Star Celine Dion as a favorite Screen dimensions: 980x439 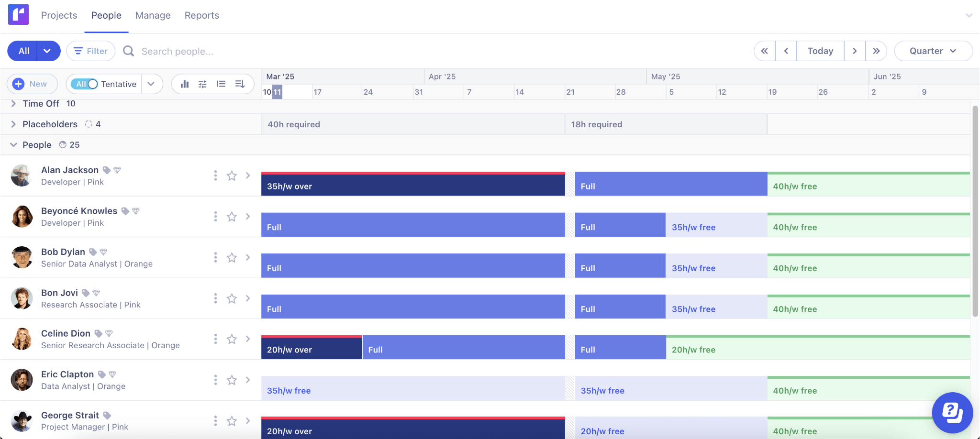tap(232, 339)
